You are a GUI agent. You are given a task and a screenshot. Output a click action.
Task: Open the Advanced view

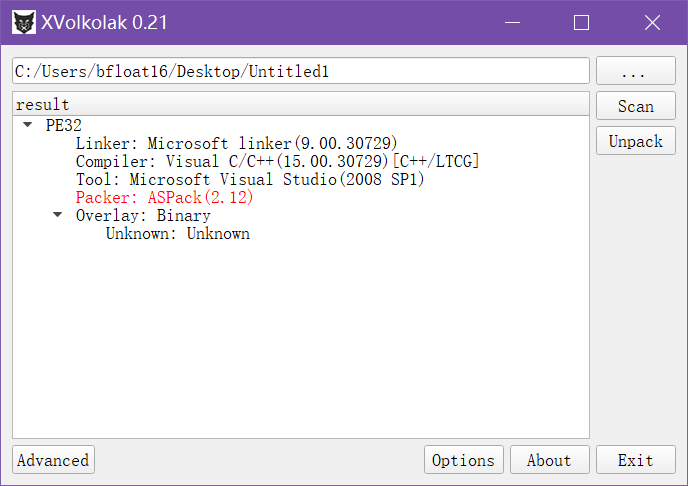53,460
